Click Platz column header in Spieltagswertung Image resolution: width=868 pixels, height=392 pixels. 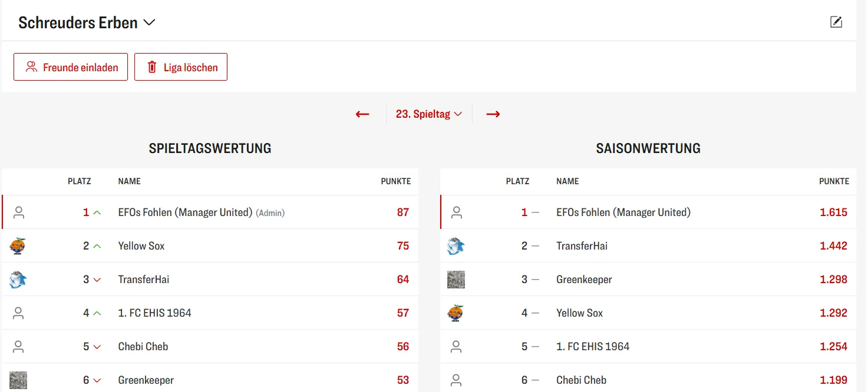click(80, 181)
